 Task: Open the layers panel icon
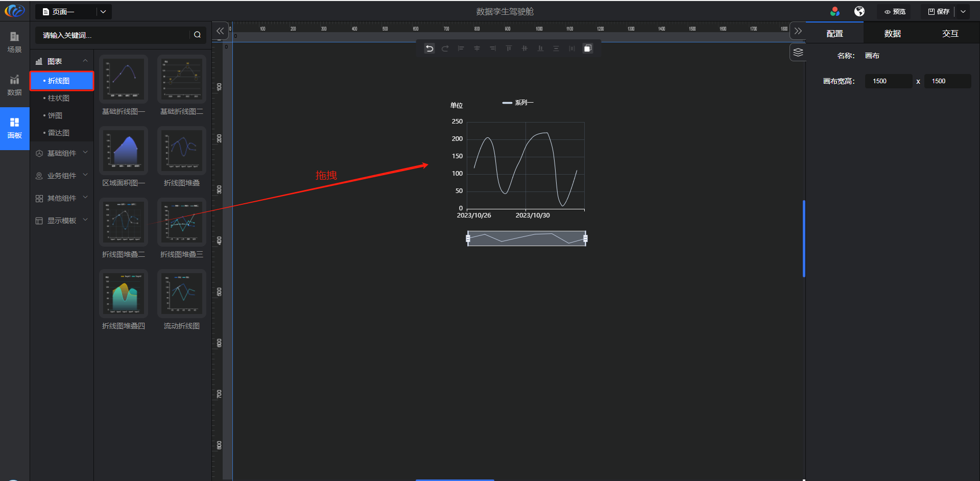[x=798, y=52]
